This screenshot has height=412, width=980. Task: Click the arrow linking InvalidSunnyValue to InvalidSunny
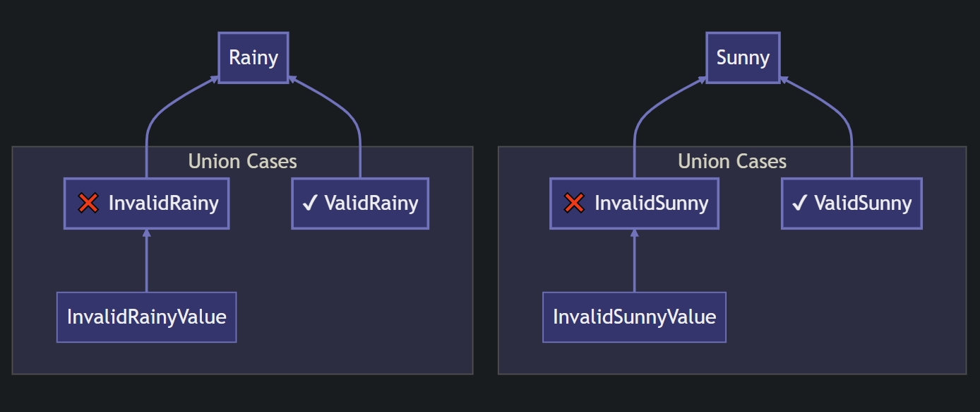click(x=634, y=261)
